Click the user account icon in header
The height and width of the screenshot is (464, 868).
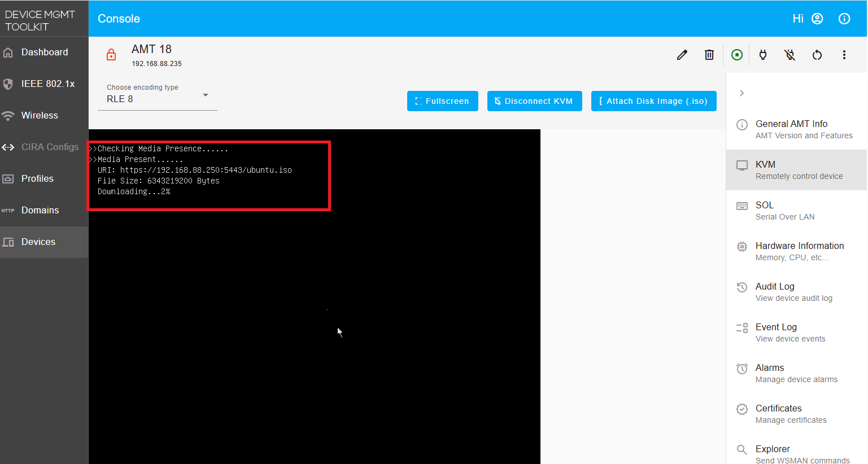point(817,19)
